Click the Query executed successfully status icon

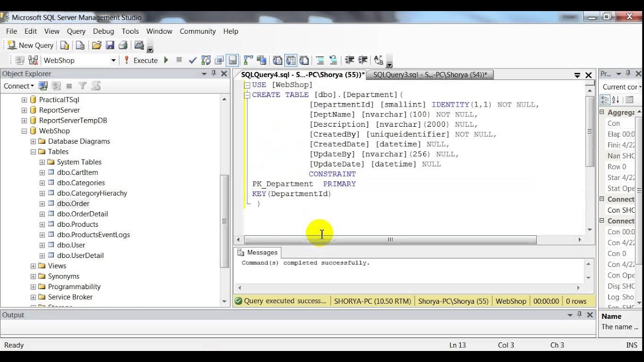pos(238,301)
